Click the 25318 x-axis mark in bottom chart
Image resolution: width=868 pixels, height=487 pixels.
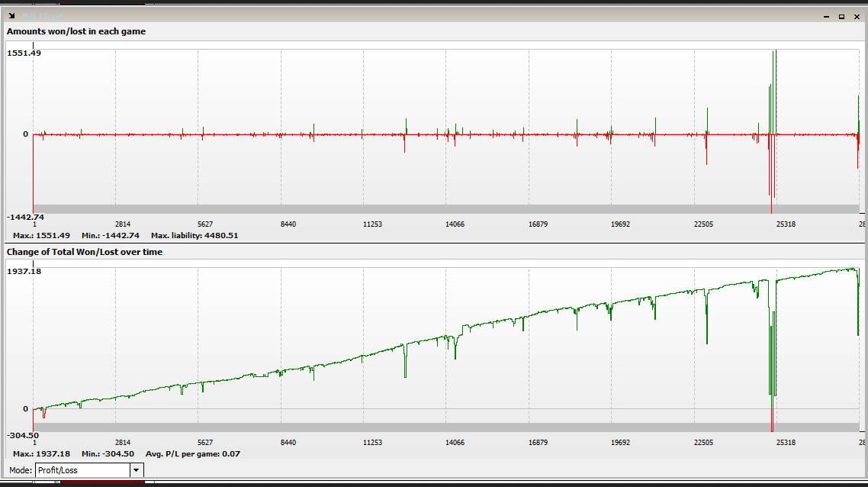[786, 443]
